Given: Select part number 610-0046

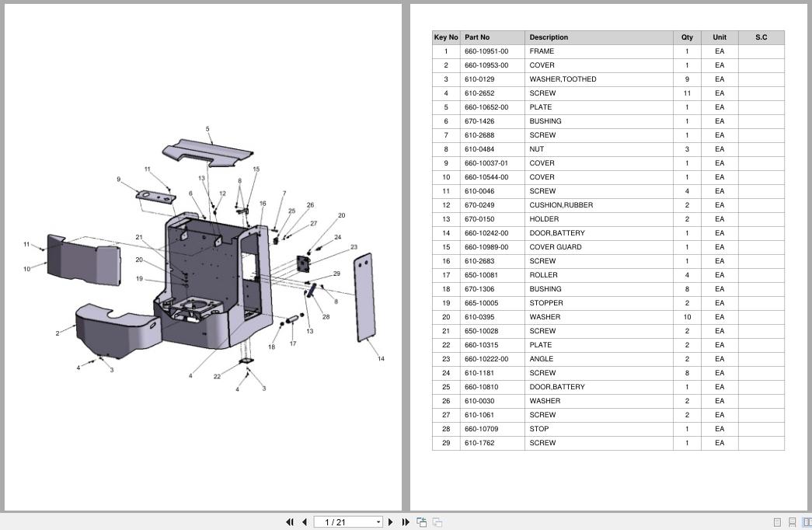Looking at the screenshot, I should 479,191.
